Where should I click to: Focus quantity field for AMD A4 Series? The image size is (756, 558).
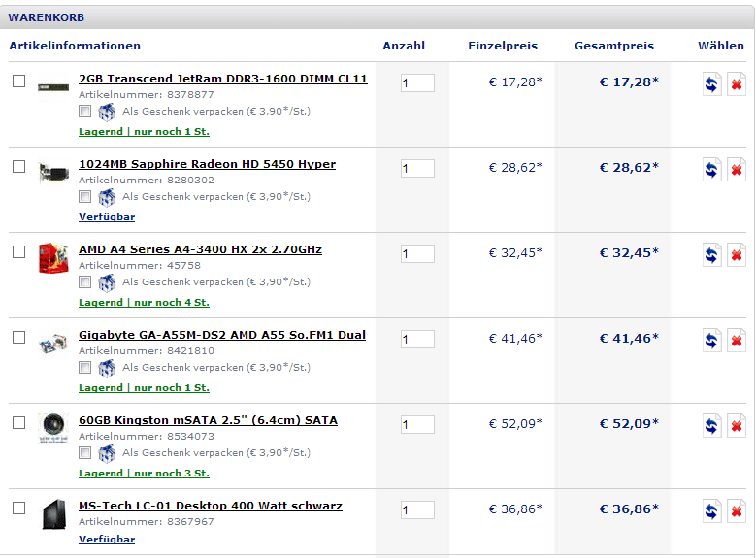tap(417, 253)
